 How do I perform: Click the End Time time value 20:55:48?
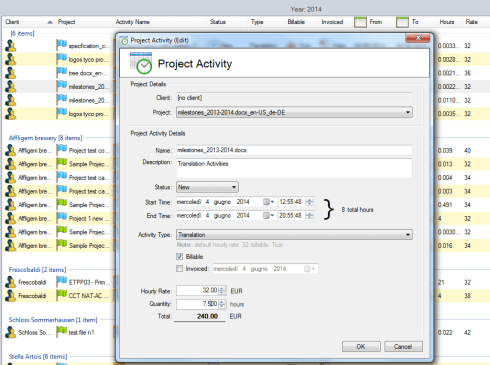291,216
